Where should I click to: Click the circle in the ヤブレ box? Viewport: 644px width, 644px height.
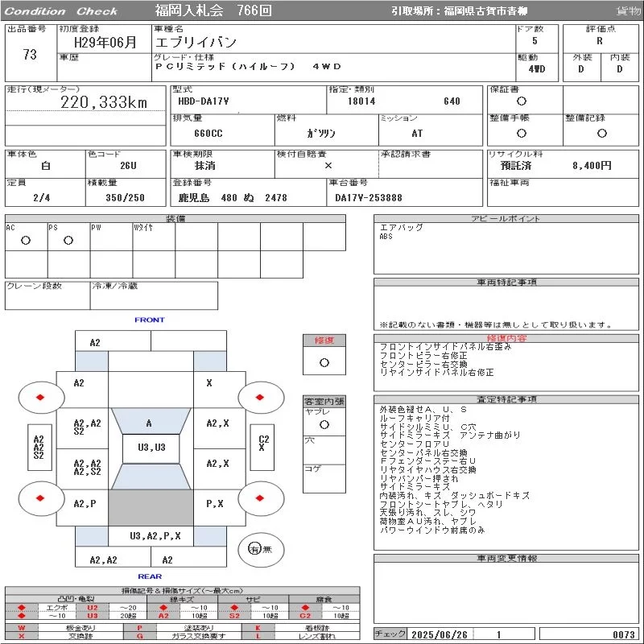point(324,425)
